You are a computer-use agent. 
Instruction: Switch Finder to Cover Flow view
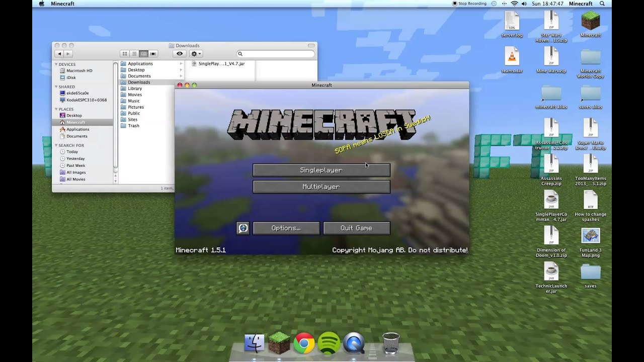[153, 54]
